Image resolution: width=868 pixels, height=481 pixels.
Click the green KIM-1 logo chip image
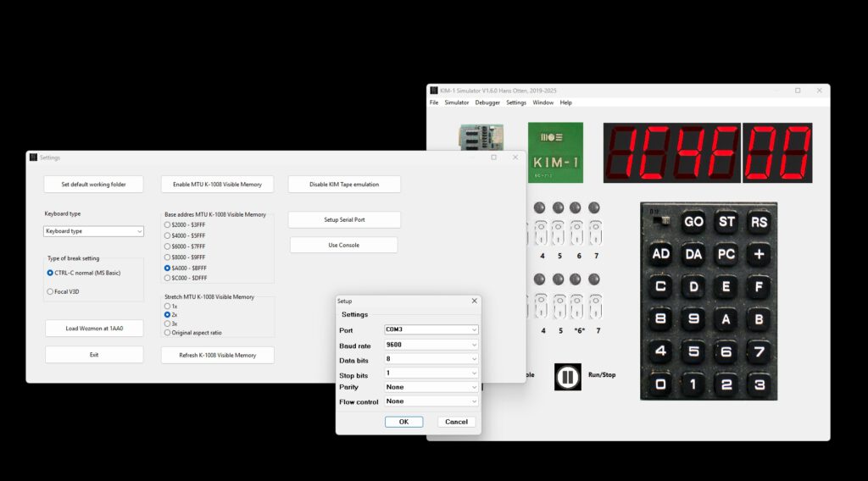pos(555,152)
